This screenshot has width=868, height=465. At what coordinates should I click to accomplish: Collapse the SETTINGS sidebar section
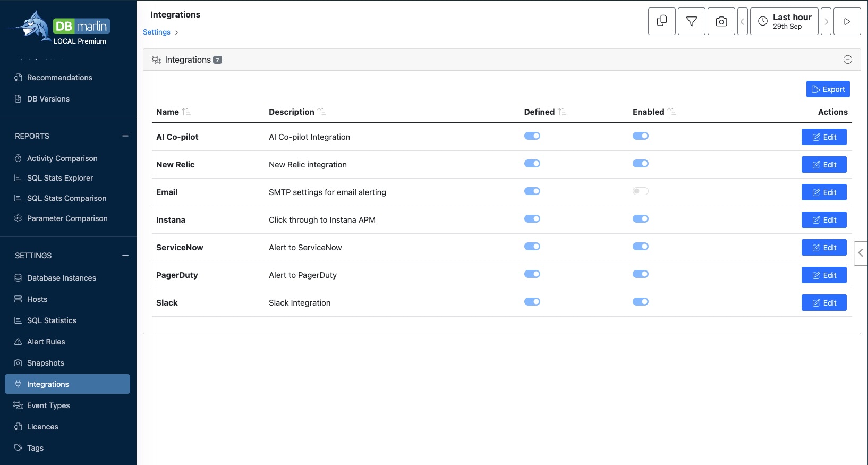125,256
